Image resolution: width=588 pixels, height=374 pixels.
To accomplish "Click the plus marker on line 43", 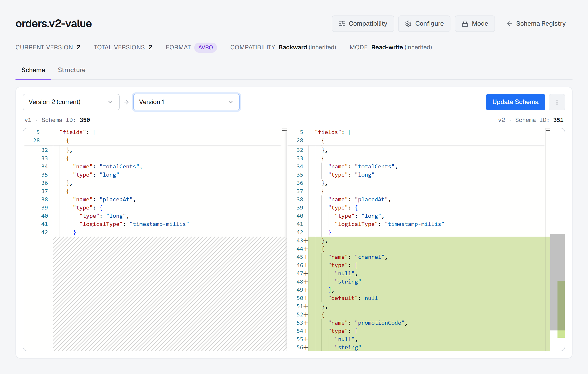I will click(x=306, y=240).
